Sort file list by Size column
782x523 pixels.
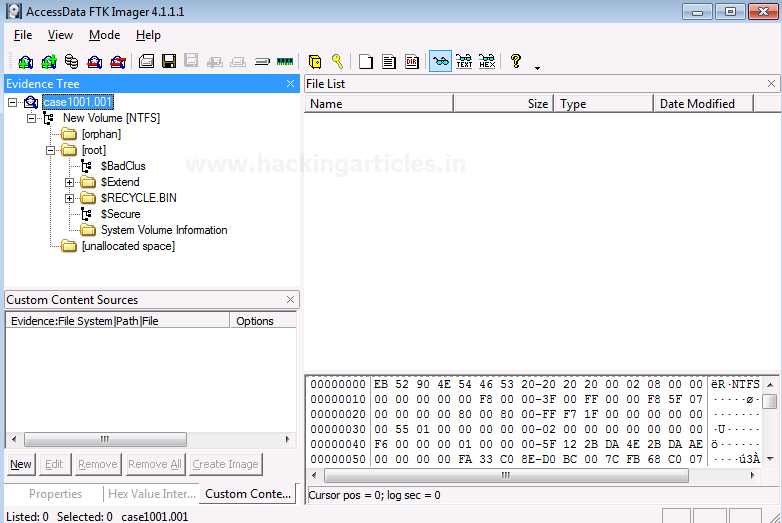point(504,104)
